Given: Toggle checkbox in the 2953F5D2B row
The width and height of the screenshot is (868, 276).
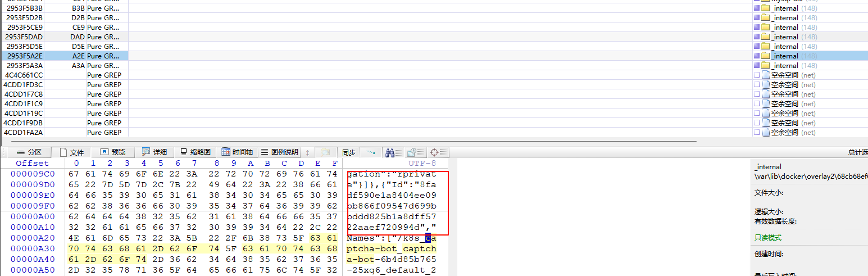Looking at the screenshot, I should (x=757, y=18).
